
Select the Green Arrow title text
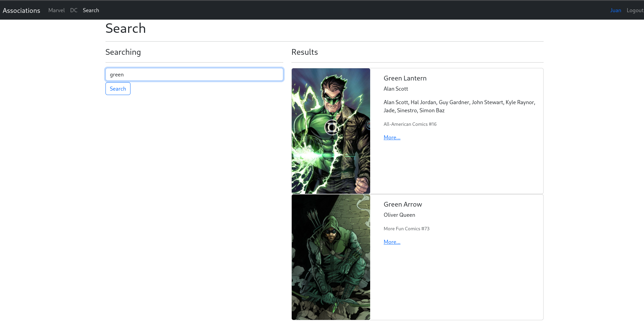(x=403, y=204)
